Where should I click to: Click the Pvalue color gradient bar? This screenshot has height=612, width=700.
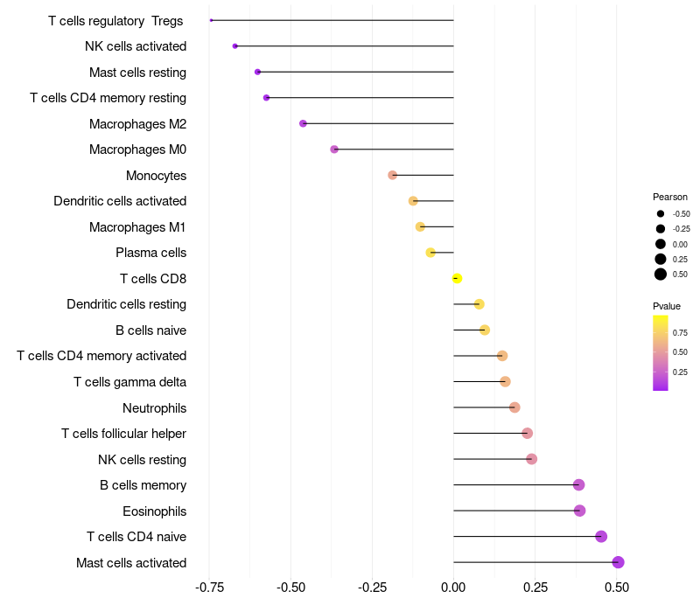tap(660, 352)
